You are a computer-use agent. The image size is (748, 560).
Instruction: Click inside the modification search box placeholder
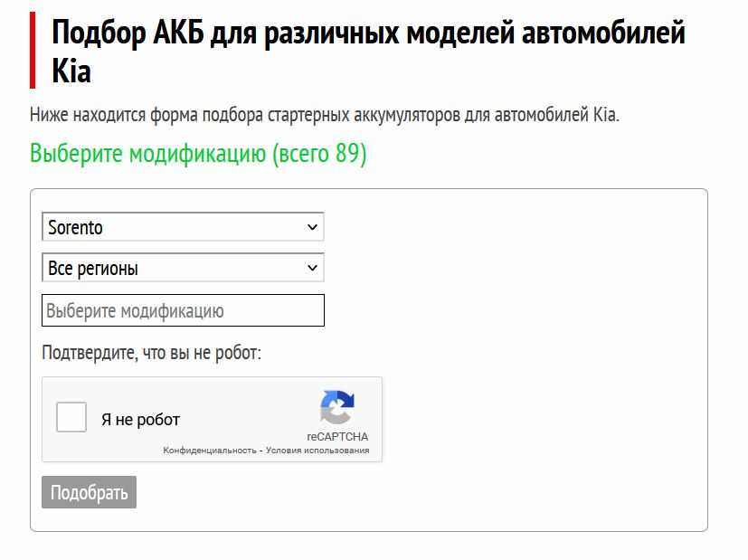(x=183, y=309)
